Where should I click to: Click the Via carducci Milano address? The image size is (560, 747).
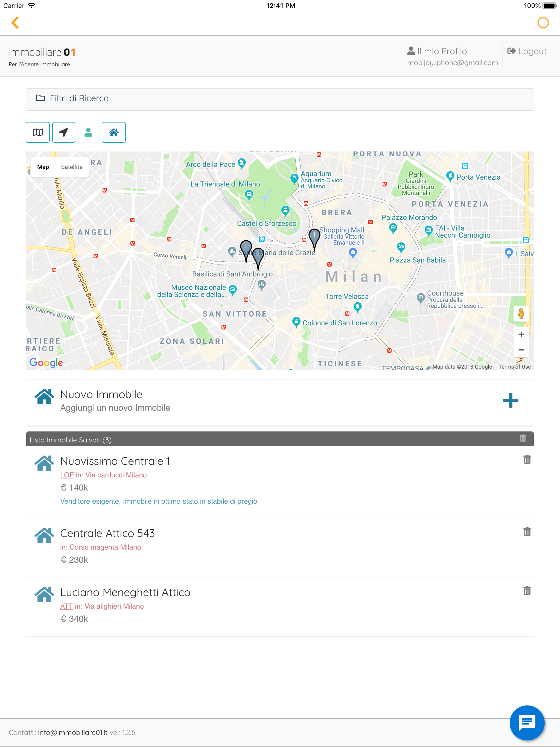[116, 475]
